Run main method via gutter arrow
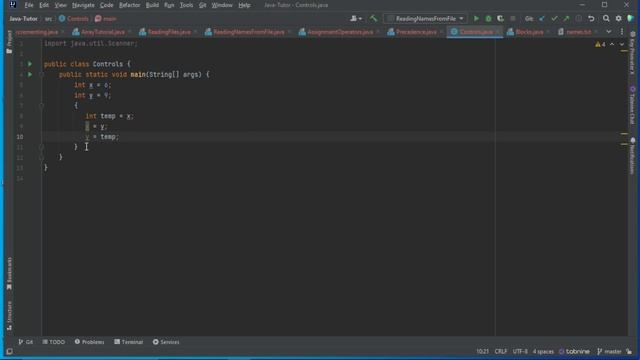The image size is (640, 360). point(30,75)
